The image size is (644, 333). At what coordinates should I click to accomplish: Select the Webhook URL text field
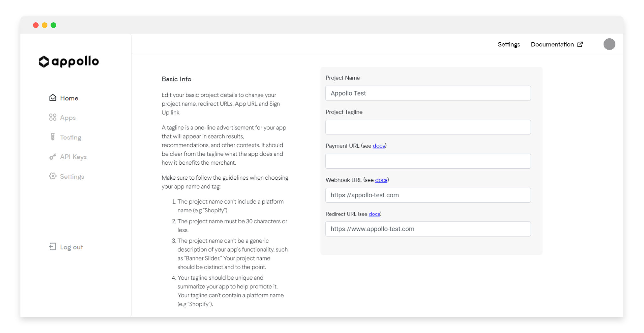tap(428, 195)
